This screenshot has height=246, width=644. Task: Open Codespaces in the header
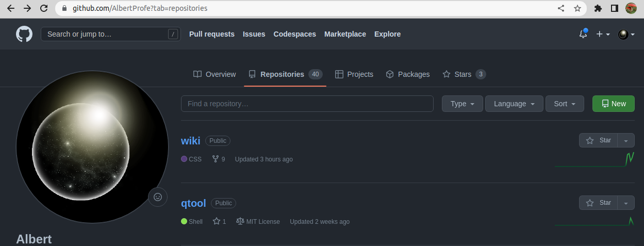pos(294,34)
